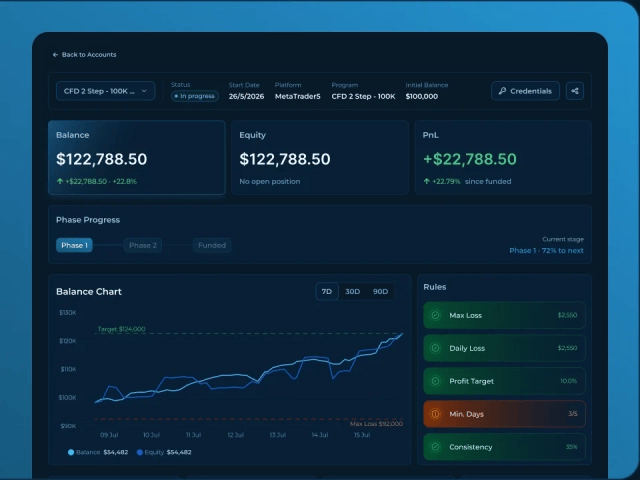Switch chart range to 30D
640x480 pixels.
click(x=352, y=291)
